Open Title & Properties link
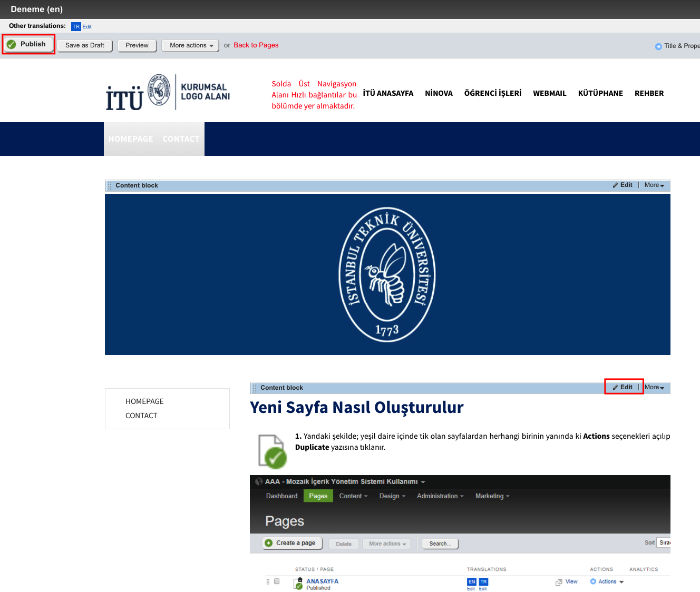700x592 pixels. pos(682,46)
